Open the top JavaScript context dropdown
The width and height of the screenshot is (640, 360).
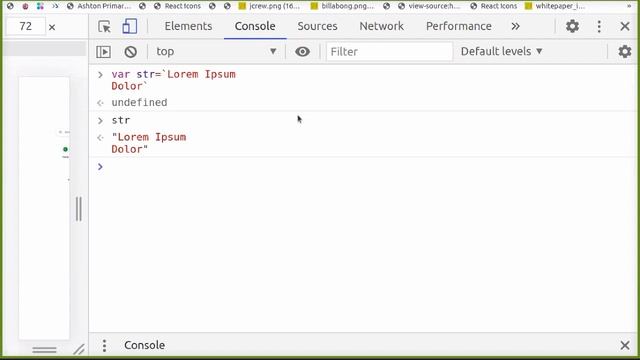[x=216, y=51]
